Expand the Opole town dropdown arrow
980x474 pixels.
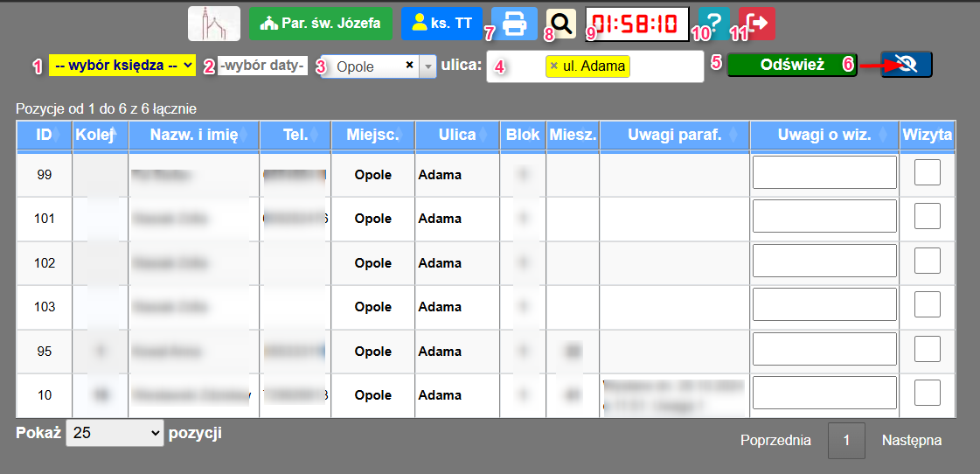pos(427,66)
